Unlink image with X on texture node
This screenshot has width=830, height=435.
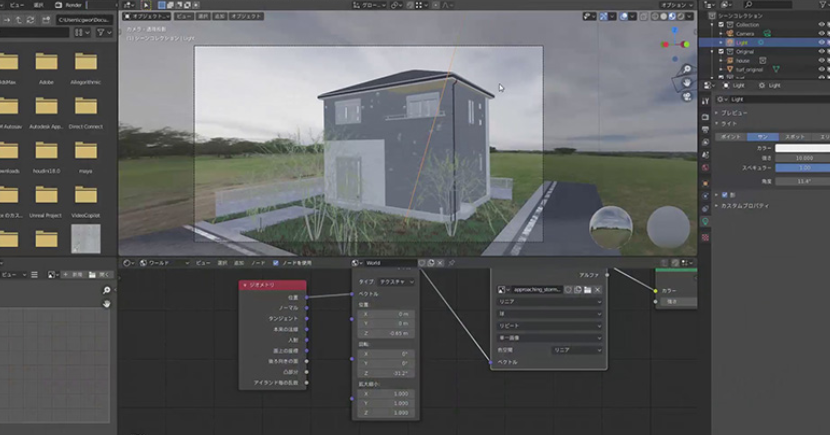(x=598, y=289)
